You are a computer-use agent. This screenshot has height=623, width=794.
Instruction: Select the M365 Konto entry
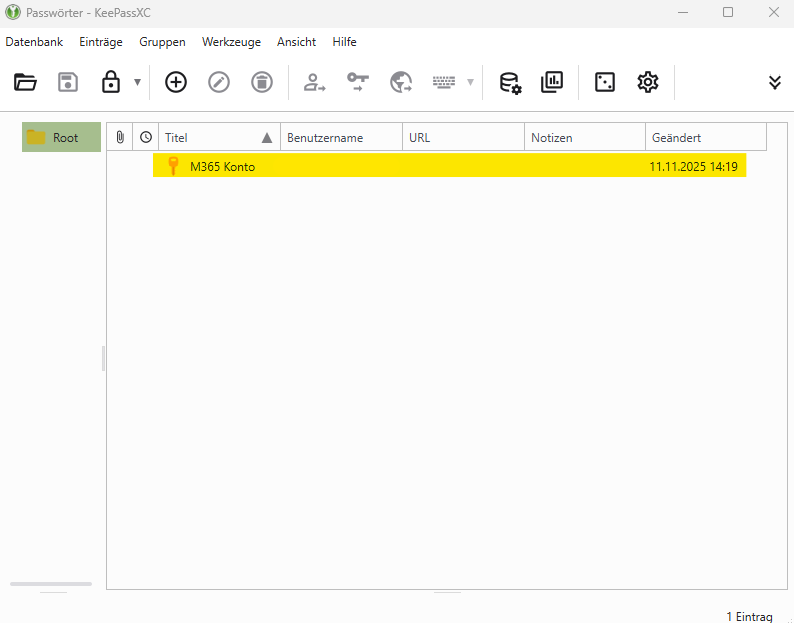click(x=222, y=166)
